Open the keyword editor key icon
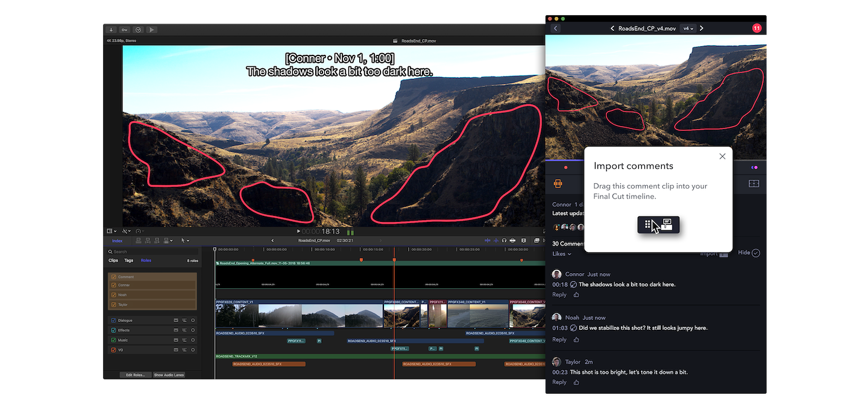This screenshot has width=868, height=407. coord(125,30)
